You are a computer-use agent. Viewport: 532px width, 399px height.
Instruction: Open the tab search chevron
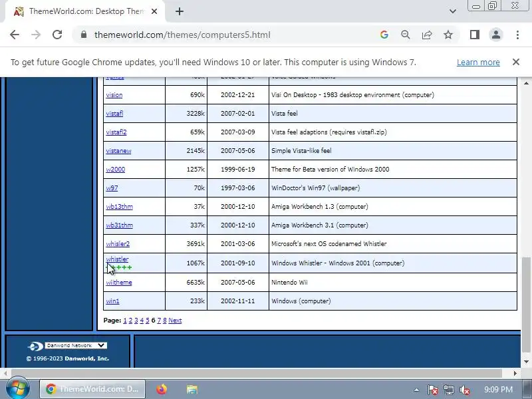[453, 11]
